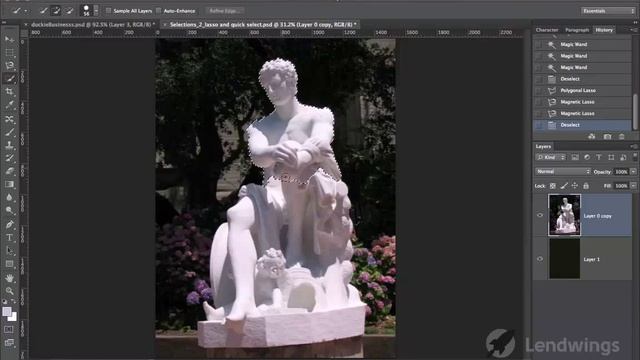
Task: Select the highlighted Deselect history state
Action: [x=582, y=125]
